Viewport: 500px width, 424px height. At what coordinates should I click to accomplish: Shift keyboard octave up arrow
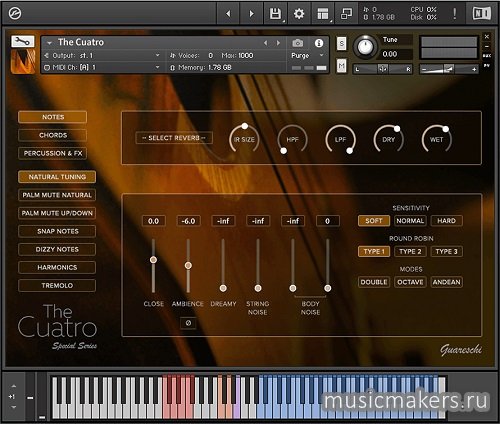pyautogui.click(x=14, y=386)
